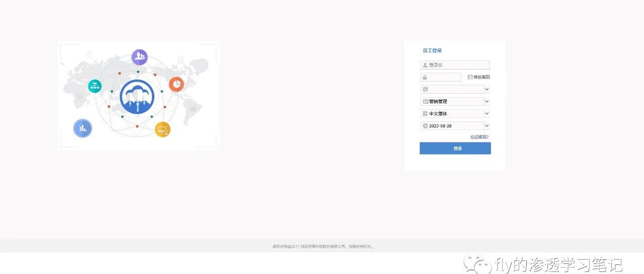Click the language icon beside 中文简体
Image resolution: width=644 pixels, height=274 pixels.
coord(425,114)
